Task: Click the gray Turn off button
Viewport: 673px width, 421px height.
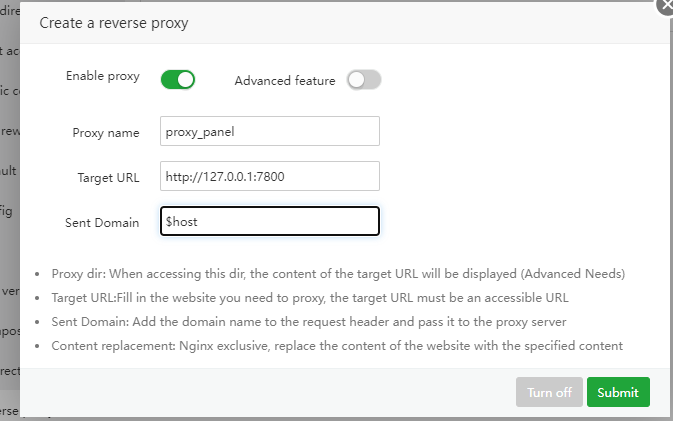Action: pyautogui.click(x=549, y=392)
